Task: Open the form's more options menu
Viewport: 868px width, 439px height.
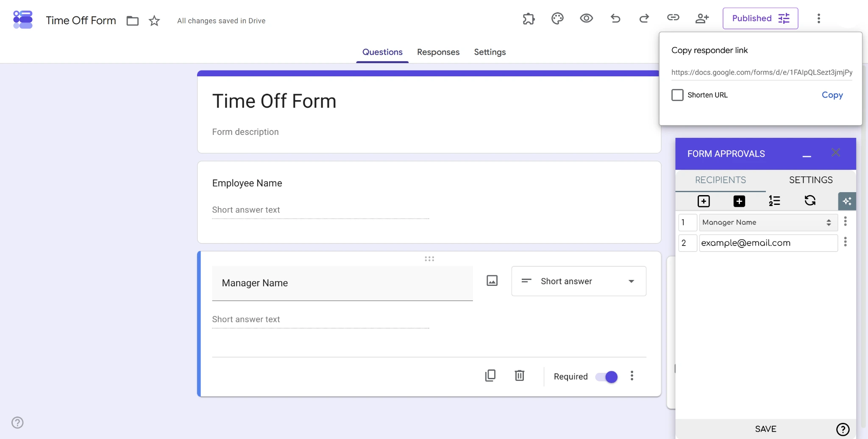Action: (x=819, y=18)
